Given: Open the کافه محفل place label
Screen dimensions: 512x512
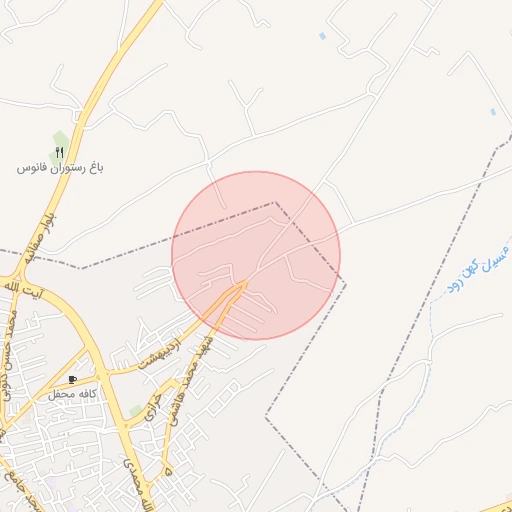Looking at the screenshot, I should point(72,394).
